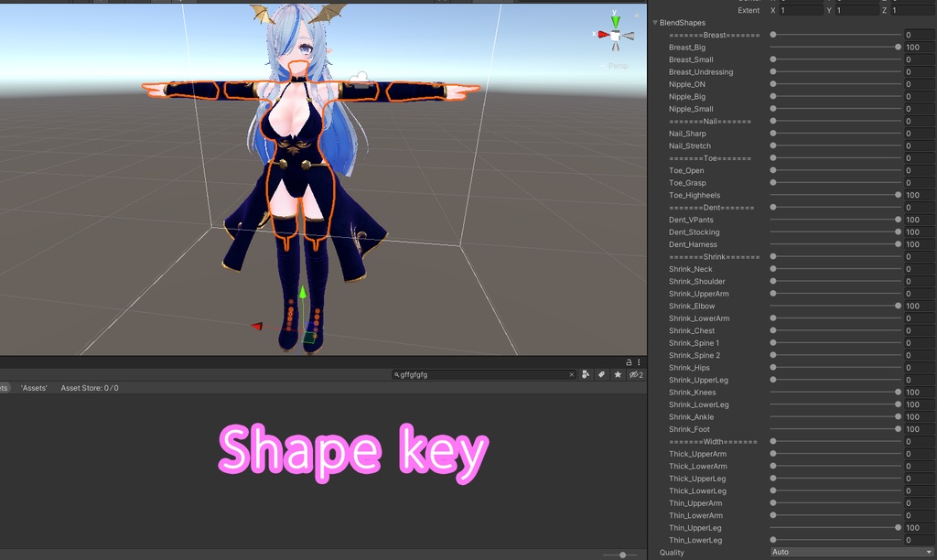Click the Shrink_Neck slider handle
Screen dimensions: 937x560
pos(773,269)
